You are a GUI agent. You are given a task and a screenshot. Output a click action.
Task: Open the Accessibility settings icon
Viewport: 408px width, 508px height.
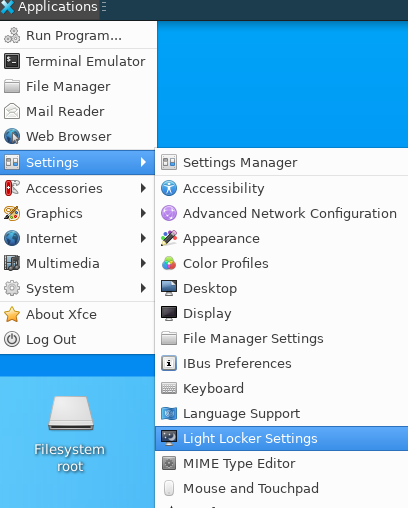coord(169,188)
